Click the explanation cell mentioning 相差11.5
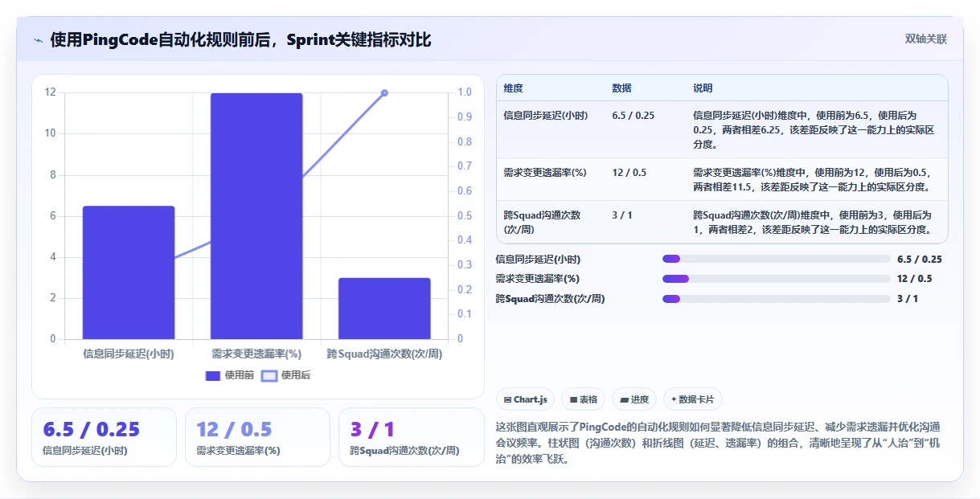980x499 pixels. tap(813, 180)
